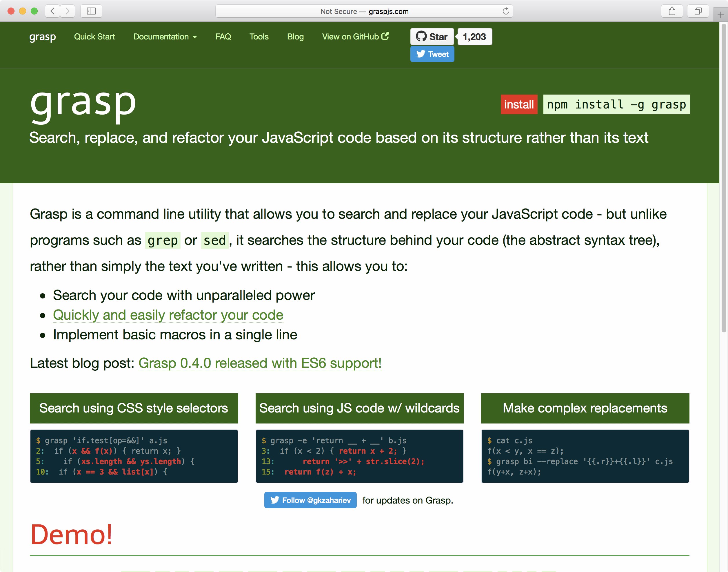728x572 pixels.
Task: Click the inline 'sed' code word
Action: click(x=215, y=240)
